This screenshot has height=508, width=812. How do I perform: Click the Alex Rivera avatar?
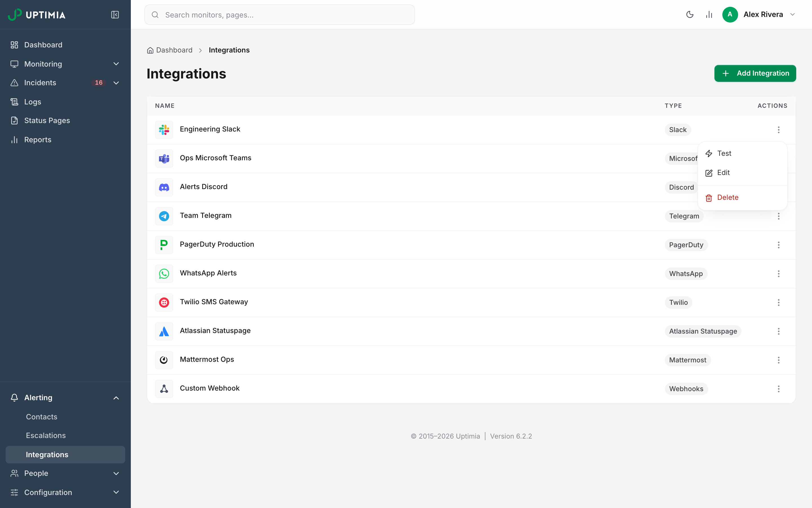coord(730,14)
